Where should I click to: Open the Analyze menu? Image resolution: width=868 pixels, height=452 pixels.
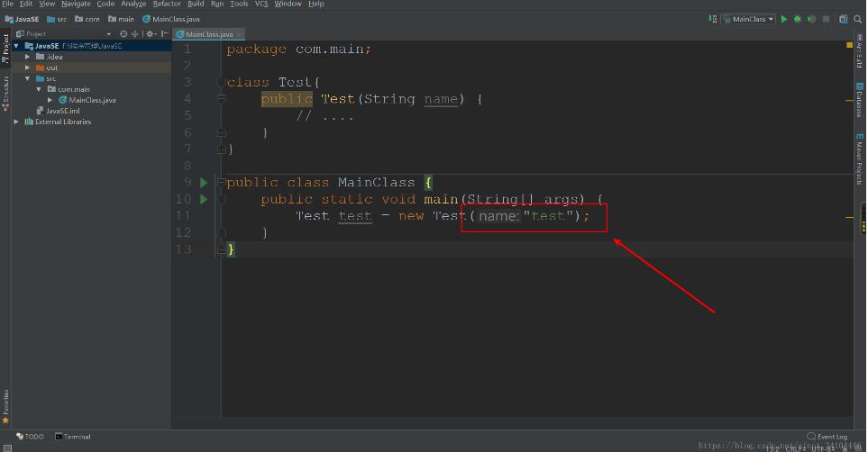(133, 4)
